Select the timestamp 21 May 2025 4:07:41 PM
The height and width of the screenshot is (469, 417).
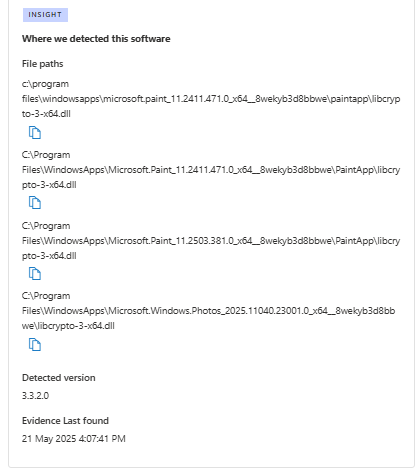[x=74, y=439]
